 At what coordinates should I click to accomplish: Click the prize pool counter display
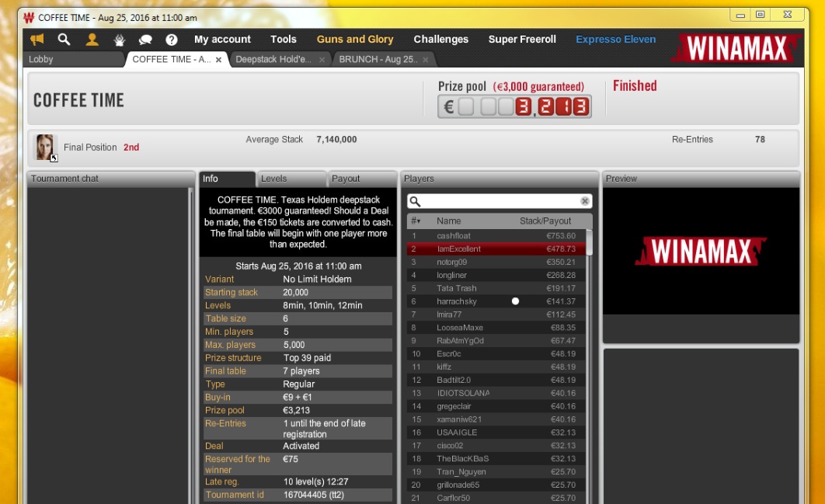coord(514,106)
